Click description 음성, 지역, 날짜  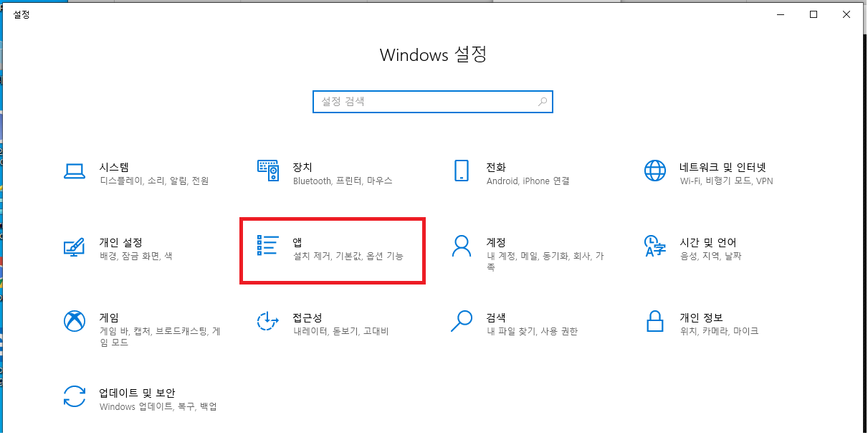click(x=711, y=256)
